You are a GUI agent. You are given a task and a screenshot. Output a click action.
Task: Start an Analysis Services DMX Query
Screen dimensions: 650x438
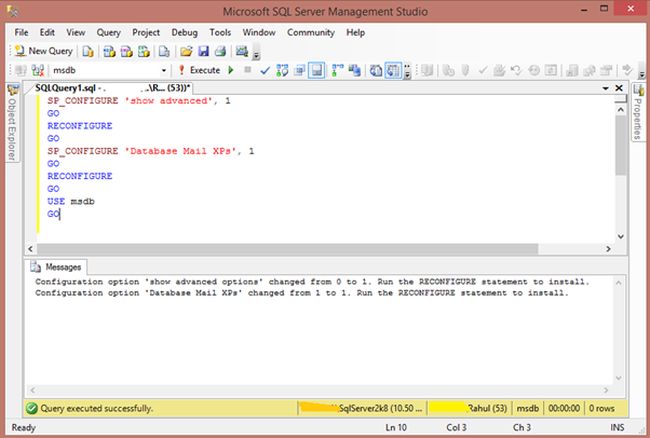(126, 51)
